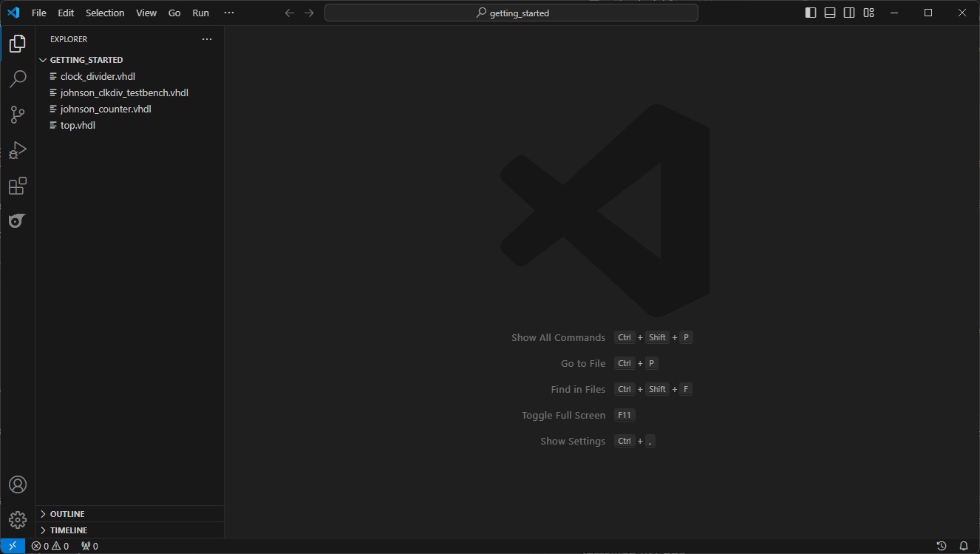The width and height of the screenshot is (980, 554).
Task: Open the Accounts menu icon
Action: (18, 484)
